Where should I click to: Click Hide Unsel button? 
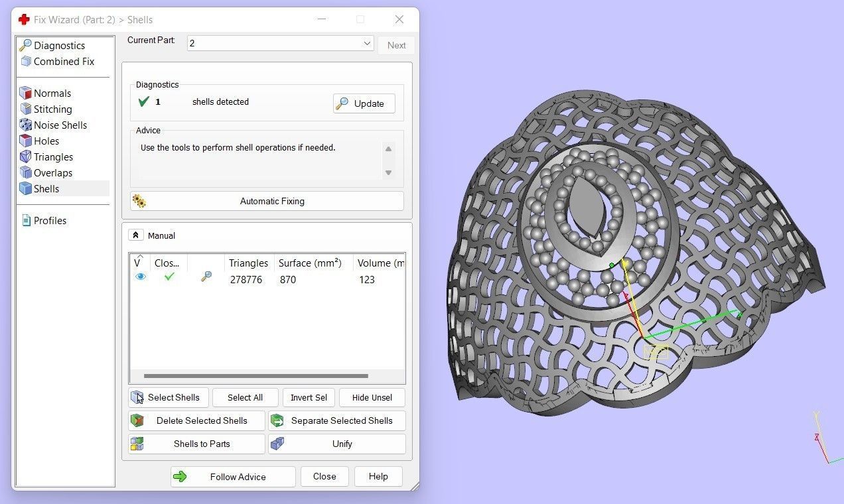(x=372, y=397)
